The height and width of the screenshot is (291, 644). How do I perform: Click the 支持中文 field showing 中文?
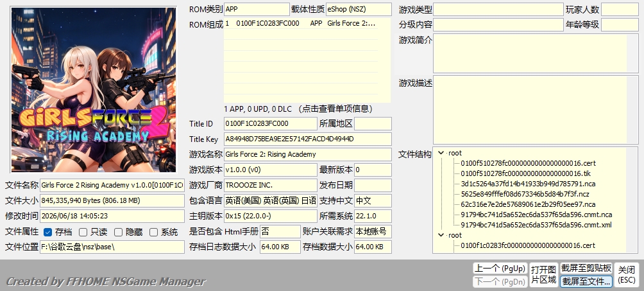point(373,200)
